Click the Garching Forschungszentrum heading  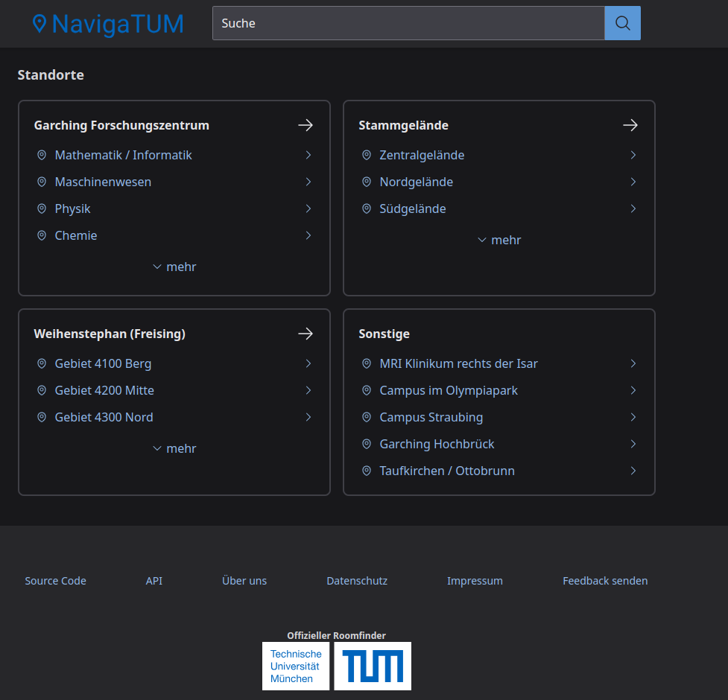click(x=121, y=125)
